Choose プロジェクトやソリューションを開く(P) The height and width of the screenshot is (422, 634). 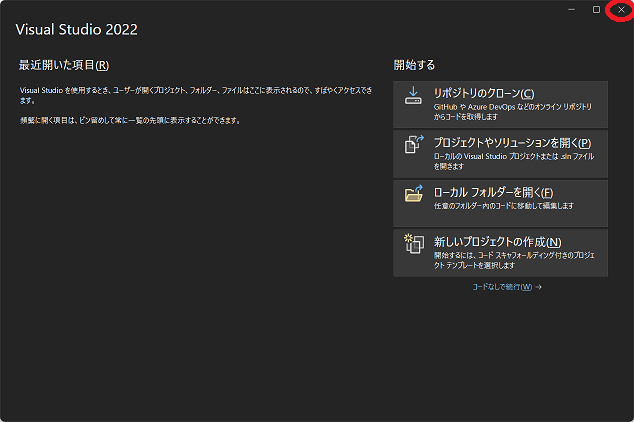click(500, 154)
